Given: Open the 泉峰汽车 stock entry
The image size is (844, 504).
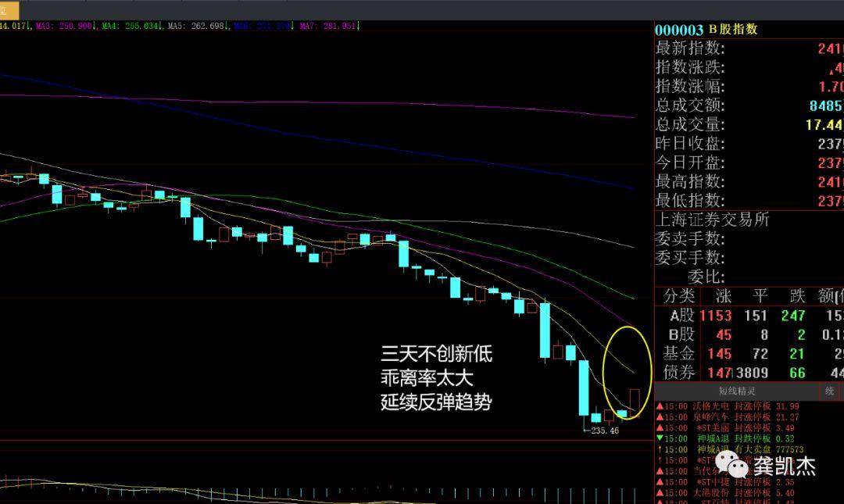Looking at the screenshot, I should coord(711,416).
